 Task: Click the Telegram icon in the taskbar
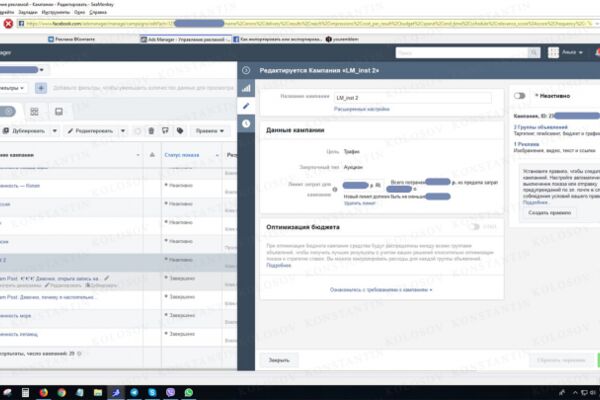pyautogui.click(x=134, y=392)
